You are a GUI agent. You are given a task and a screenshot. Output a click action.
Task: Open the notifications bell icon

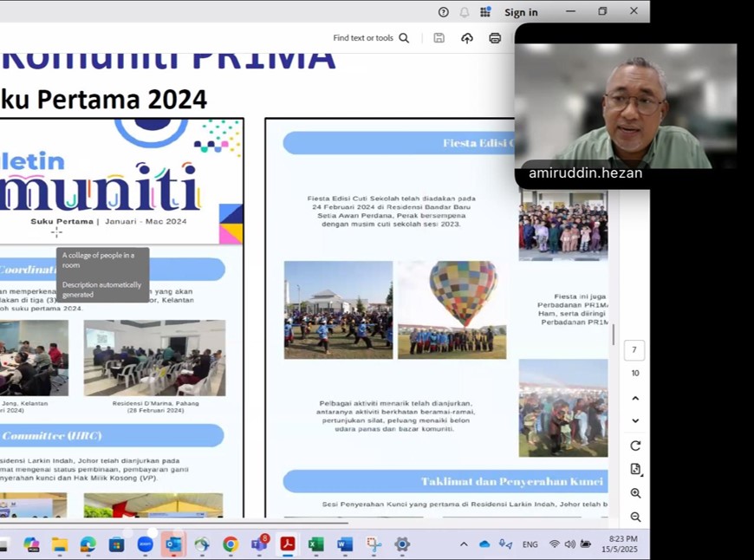tap(464, 12)
